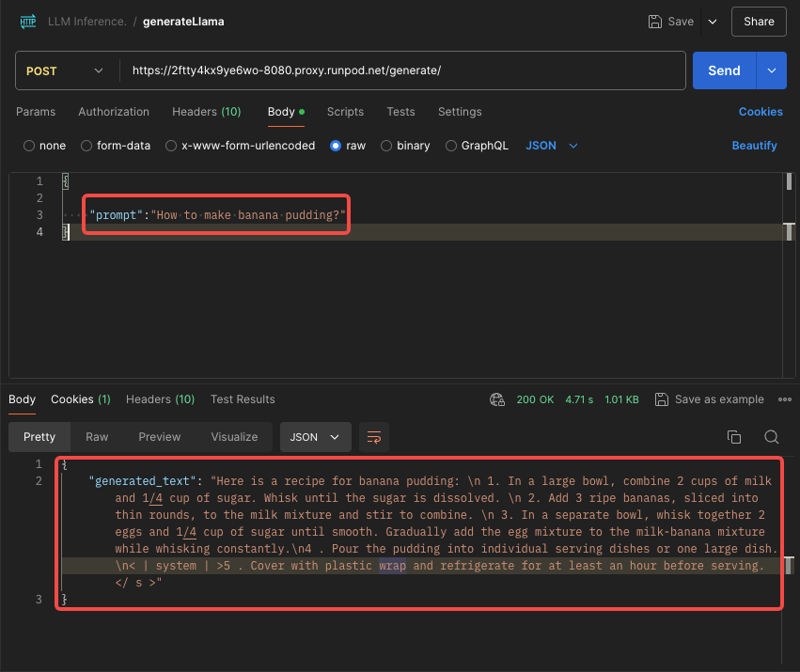Toggle line wrapping in response viewer

(373, 437)
